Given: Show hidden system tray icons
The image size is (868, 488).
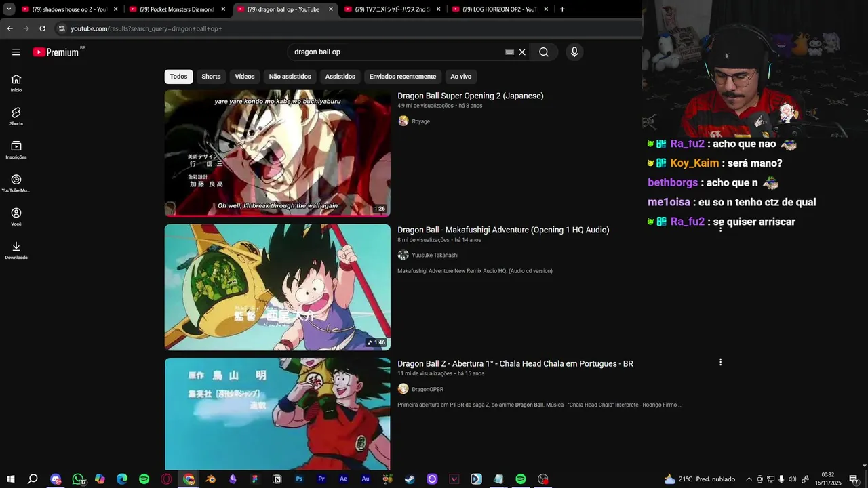Looking at the screenshot, I should 749,479.
